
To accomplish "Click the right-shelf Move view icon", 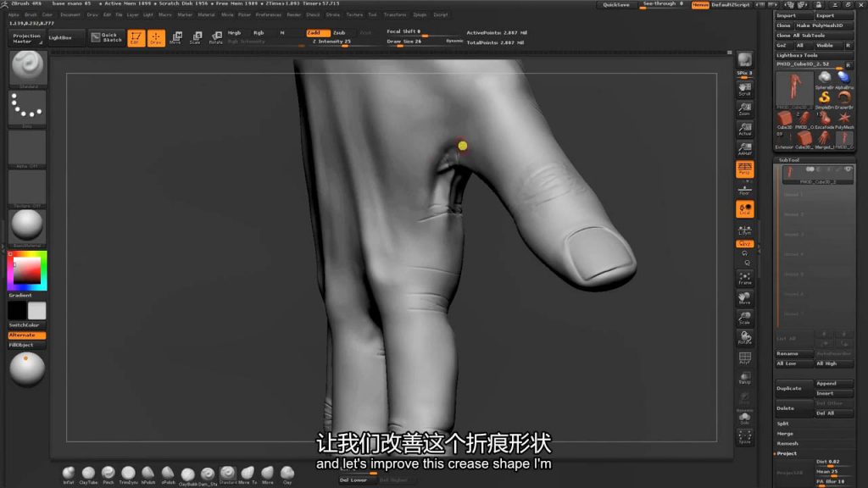I will pos(744,298).
